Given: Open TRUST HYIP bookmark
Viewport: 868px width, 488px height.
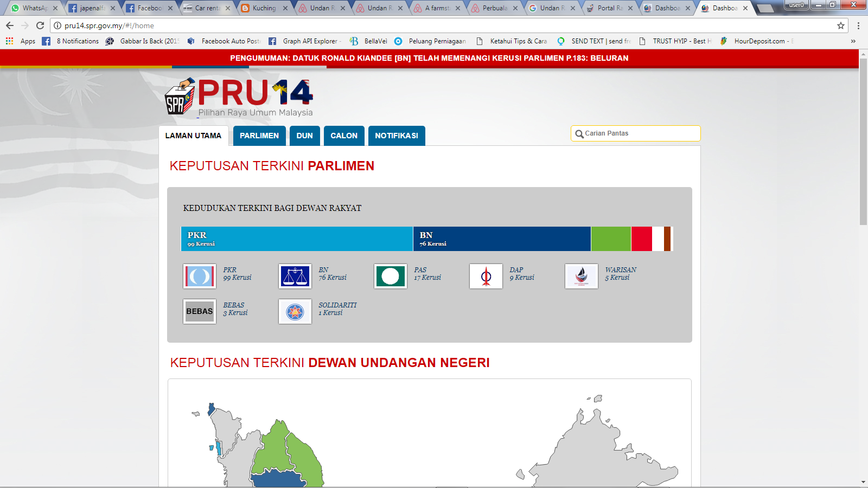Looking at the screenshot, I should pyautogui.click(x=675, y=41).
